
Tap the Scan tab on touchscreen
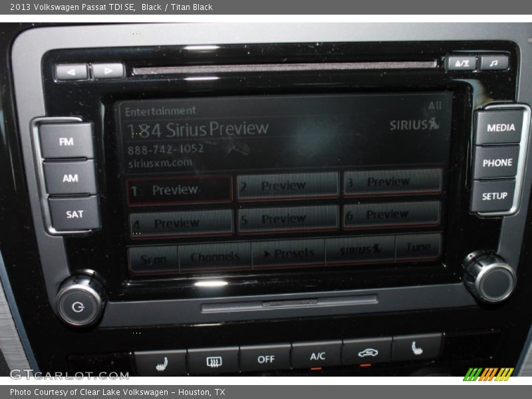[x=154, y=259]
